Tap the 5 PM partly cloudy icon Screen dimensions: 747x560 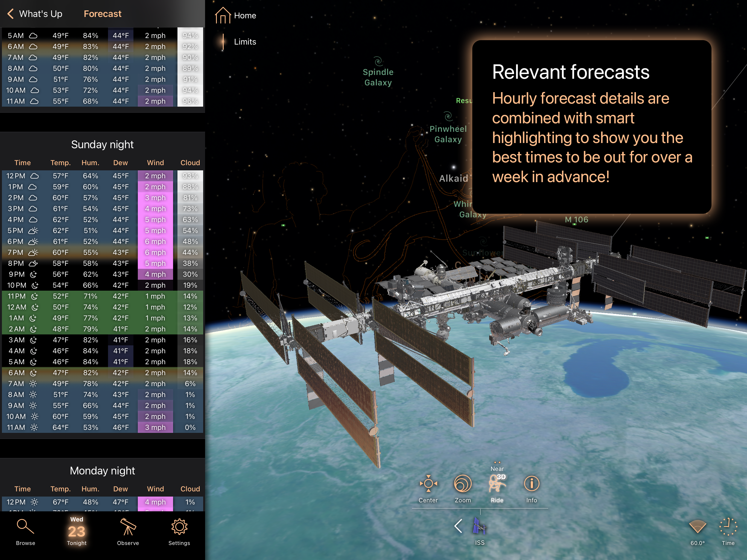point(33,230)
